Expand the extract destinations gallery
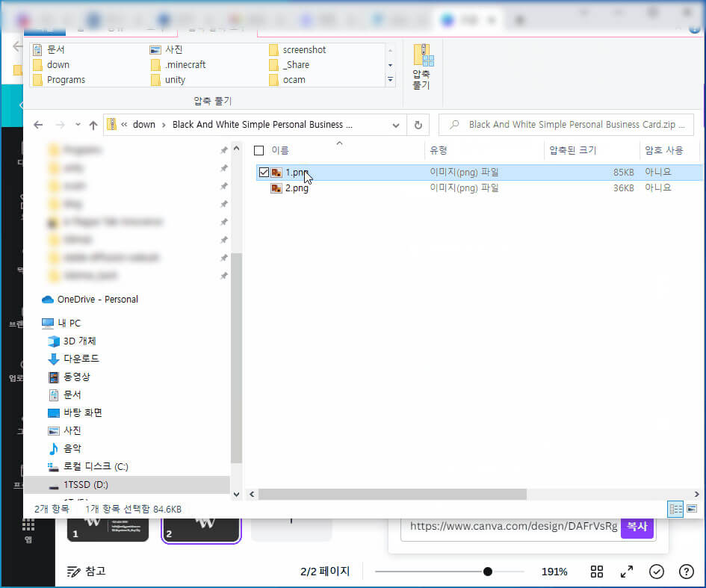 point(391,80)
